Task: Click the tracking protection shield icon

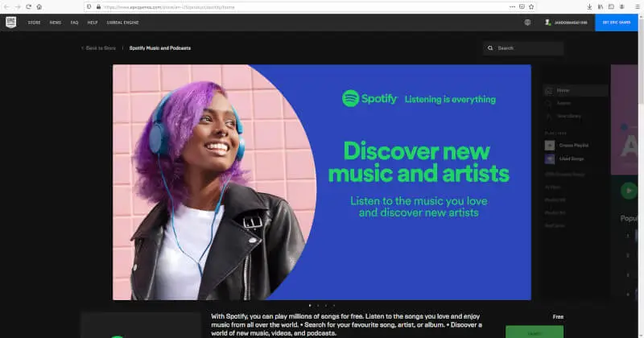Action: [89, 7]
